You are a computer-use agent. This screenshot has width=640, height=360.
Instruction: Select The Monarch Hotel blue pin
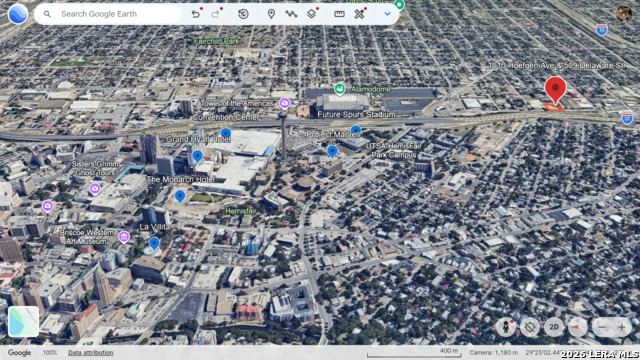tap(180, 197)
